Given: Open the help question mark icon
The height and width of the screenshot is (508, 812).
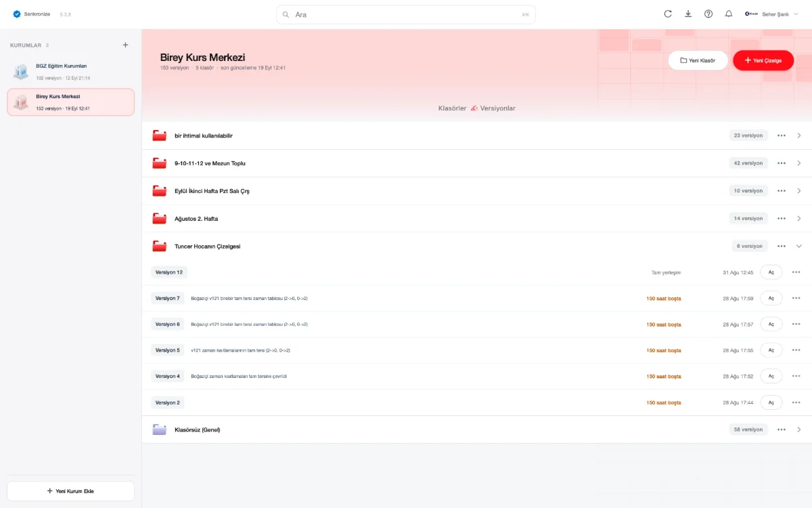Looking at the screenshot, I should click(708, 14).
